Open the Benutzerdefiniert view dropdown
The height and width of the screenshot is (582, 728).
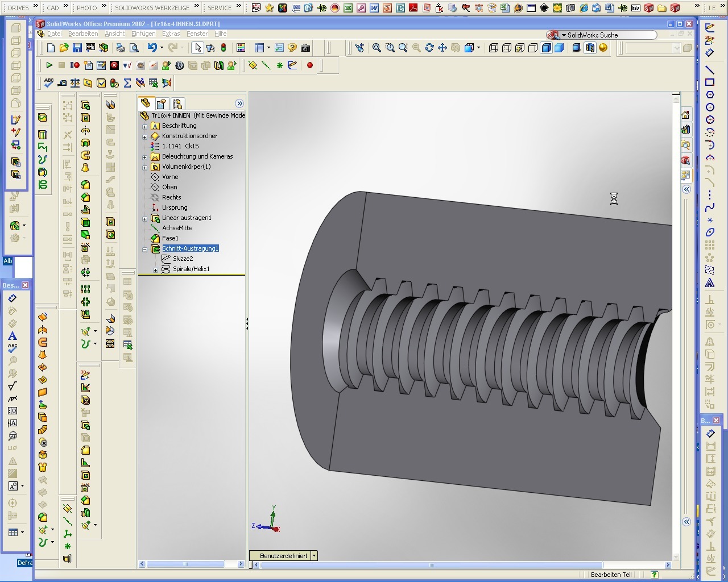click(x=314, y=556)
